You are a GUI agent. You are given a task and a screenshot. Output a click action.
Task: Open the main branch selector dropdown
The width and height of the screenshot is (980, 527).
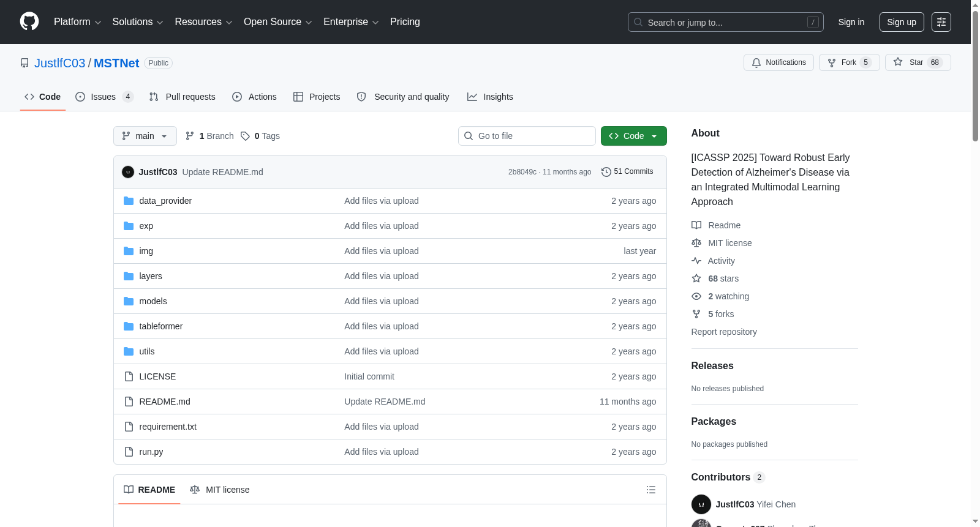coord(145,136)
